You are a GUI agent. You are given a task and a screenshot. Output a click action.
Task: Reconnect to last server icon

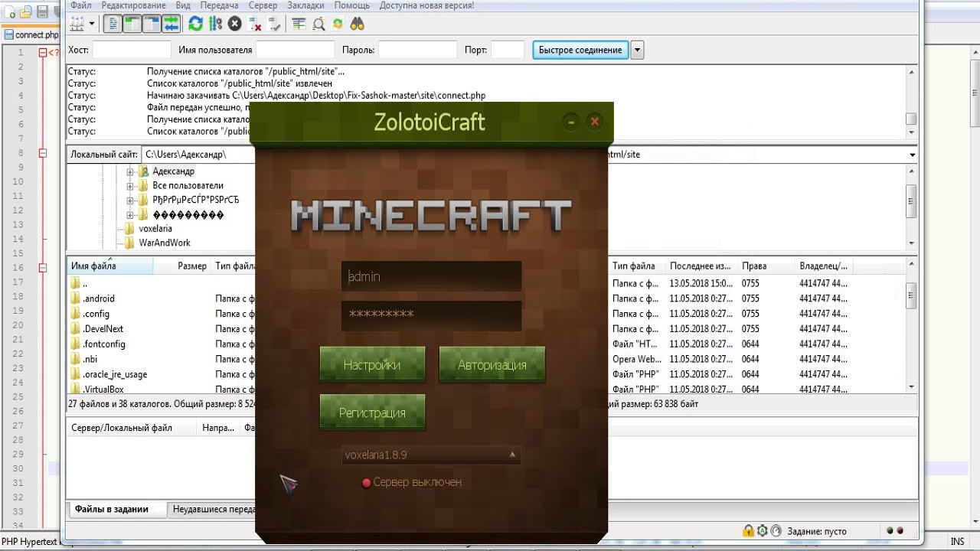[x=274, y=24]
